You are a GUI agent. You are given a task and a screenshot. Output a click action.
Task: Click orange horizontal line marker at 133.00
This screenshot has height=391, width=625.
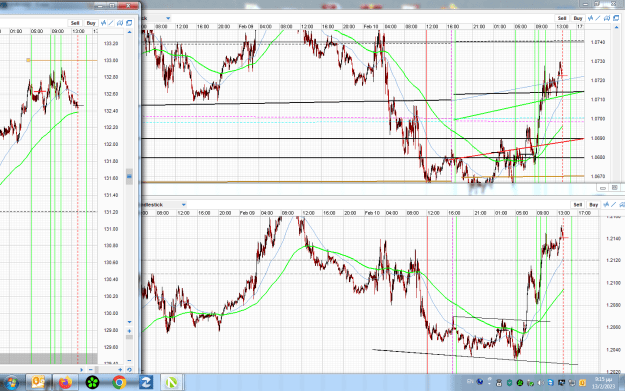[x=28, y=60]
